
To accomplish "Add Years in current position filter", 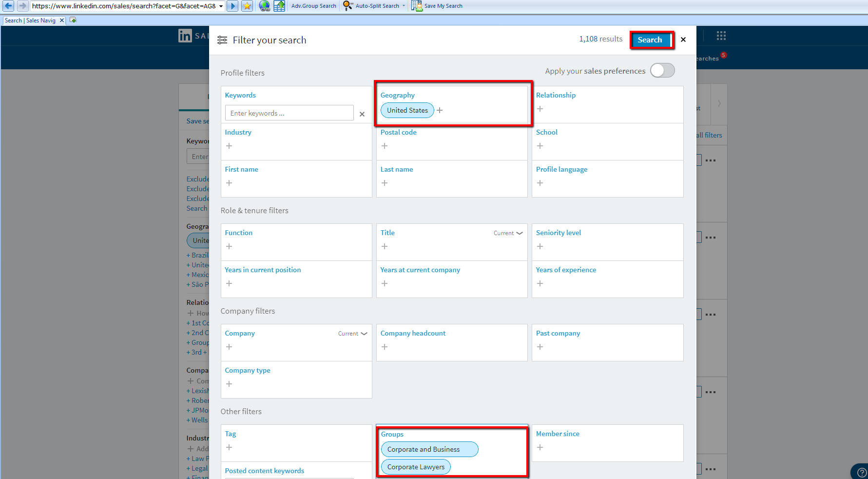I will 229,283.
